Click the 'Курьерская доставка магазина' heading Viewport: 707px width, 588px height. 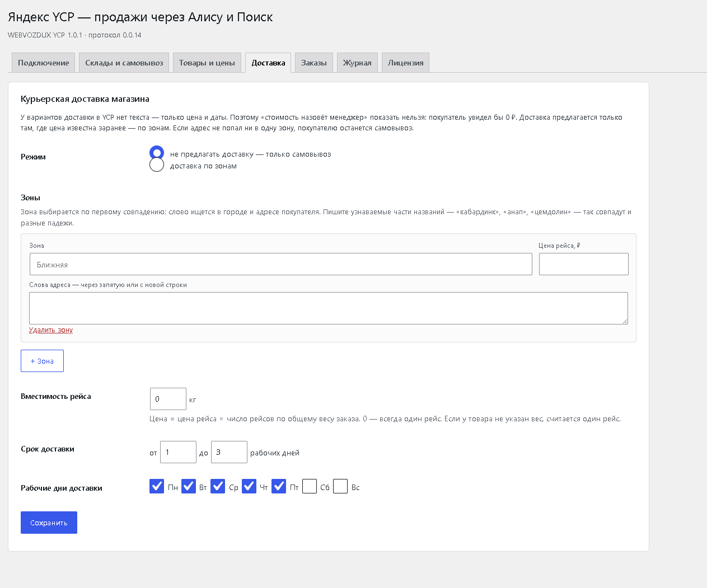85,99
